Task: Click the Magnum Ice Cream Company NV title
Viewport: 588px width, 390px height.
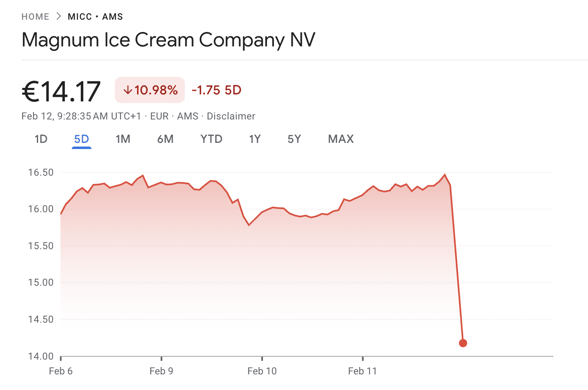Action: [x=168, y=40]
